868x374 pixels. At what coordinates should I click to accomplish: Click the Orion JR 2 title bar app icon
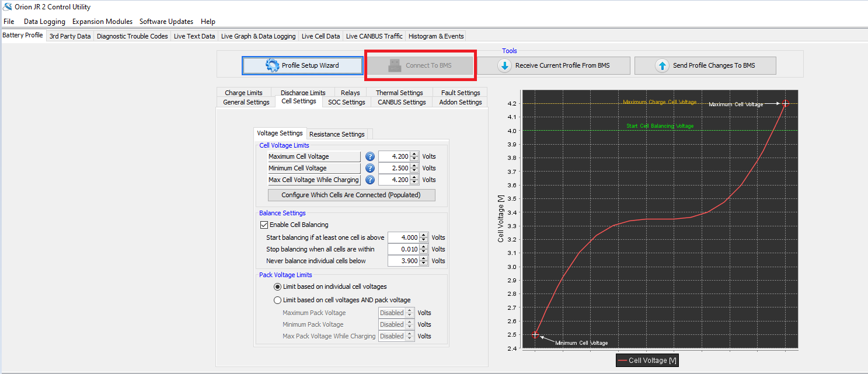pos(7,7)
